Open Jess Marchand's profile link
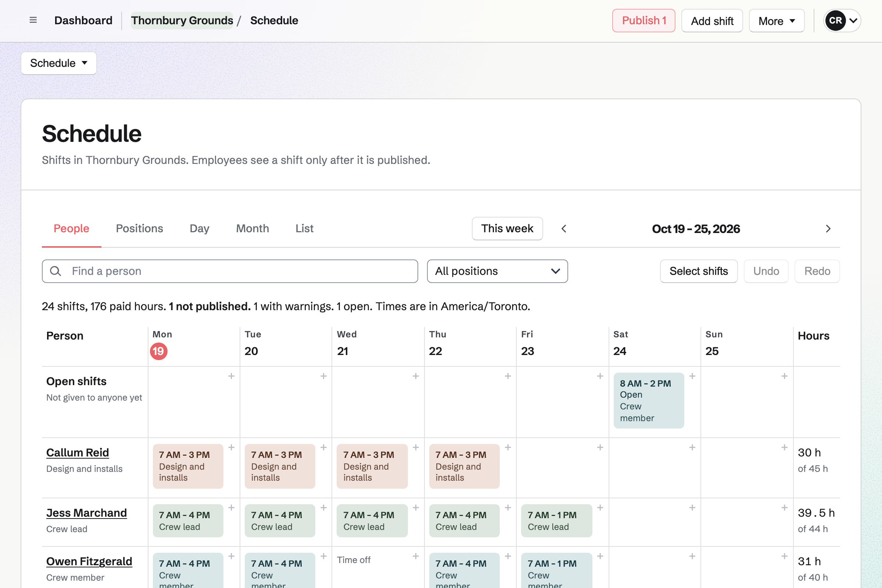 pos(87,513)
